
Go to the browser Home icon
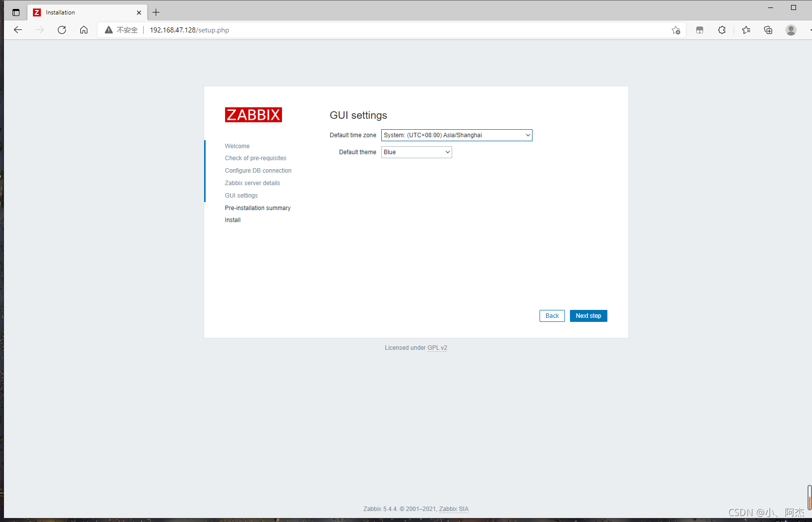point(84,30)
